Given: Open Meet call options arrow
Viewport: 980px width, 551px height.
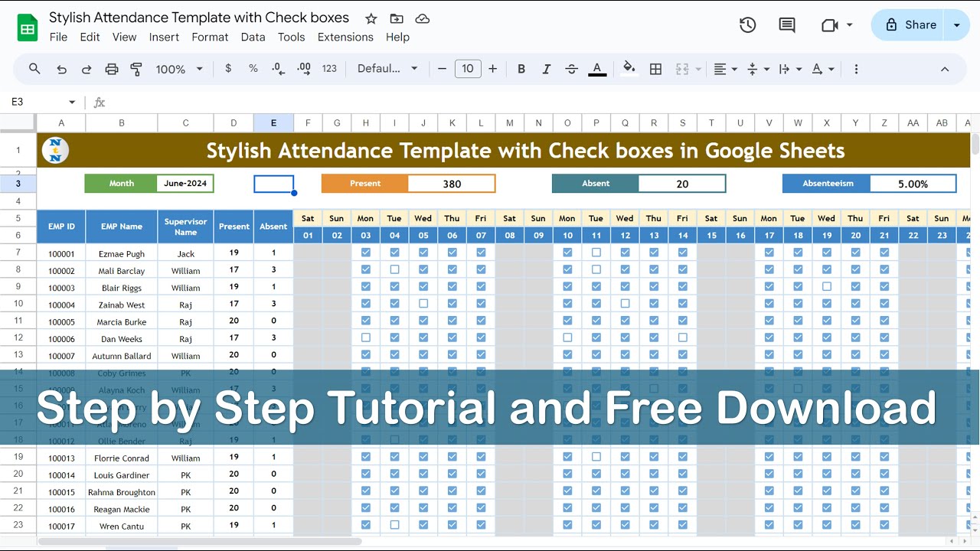Looking at the screenshot, I should [849, 25].
